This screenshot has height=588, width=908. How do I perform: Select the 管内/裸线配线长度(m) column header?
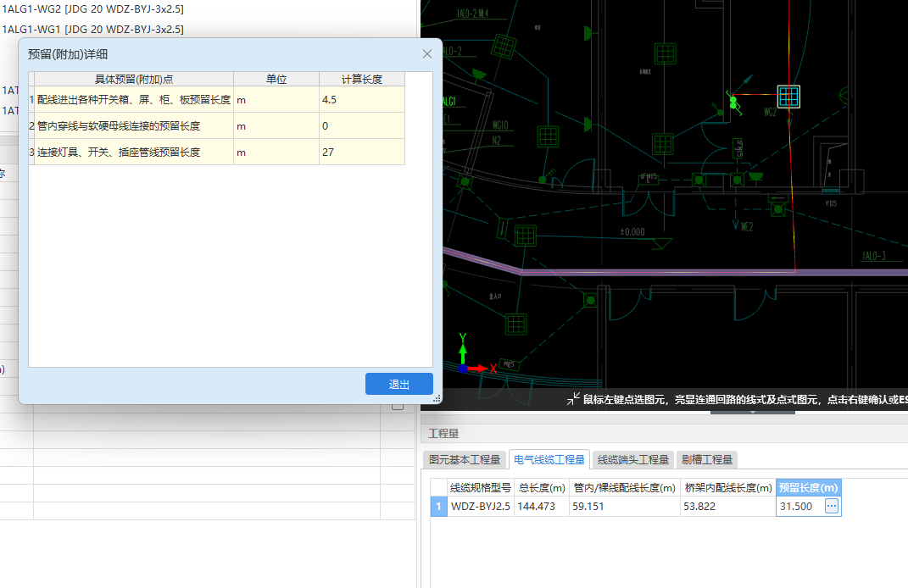point(624,488)
